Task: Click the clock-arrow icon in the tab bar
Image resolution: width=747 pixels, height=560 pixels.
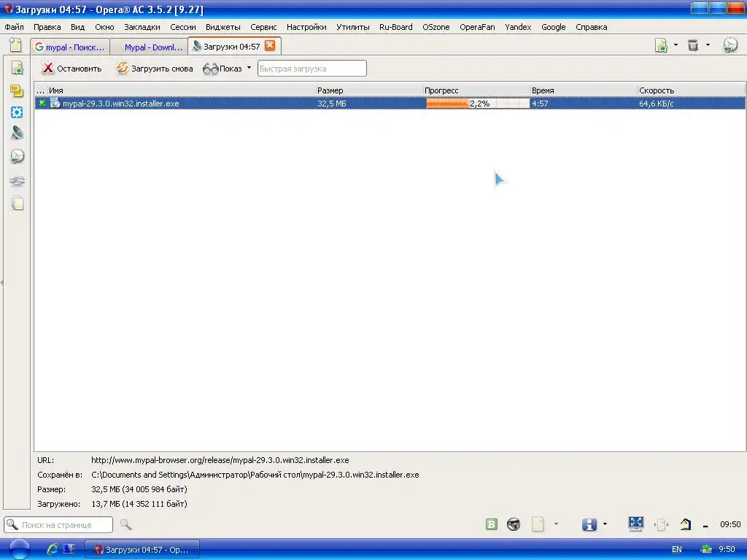Action: coord(729,45)
